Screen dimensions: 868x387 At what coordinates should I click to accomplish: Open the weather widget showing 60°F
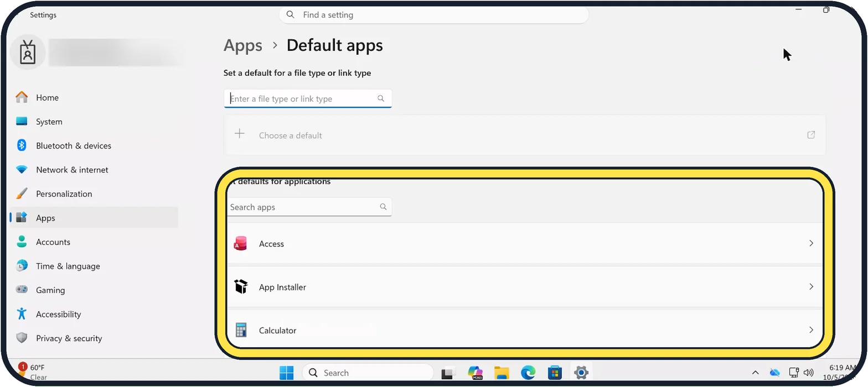tap(32, 372)
